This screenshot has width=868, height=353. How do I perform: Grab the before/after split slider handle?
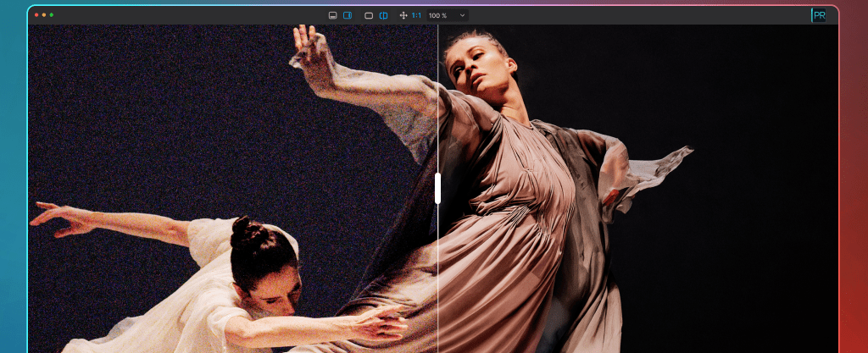438,188
